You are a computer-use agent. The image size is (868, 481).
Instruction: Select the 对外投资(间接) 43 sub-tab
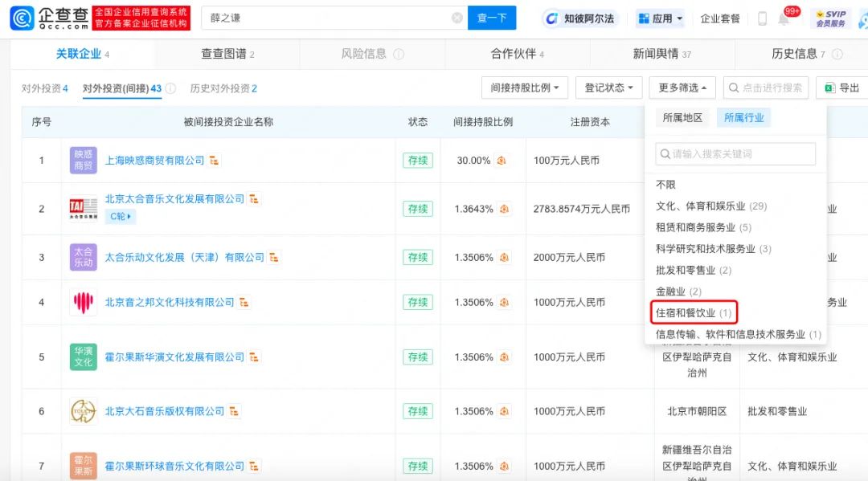[122, 88]
